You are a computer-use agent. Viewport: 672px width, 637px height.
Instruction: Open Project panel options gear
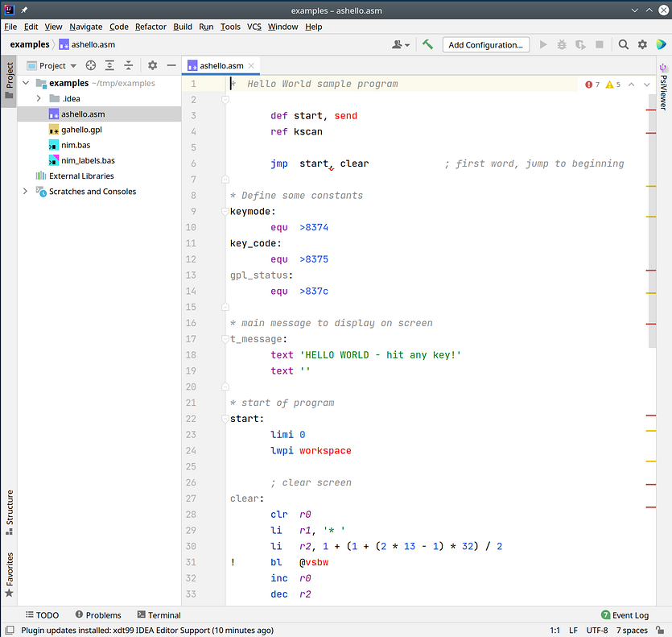[x=152, y=66]
